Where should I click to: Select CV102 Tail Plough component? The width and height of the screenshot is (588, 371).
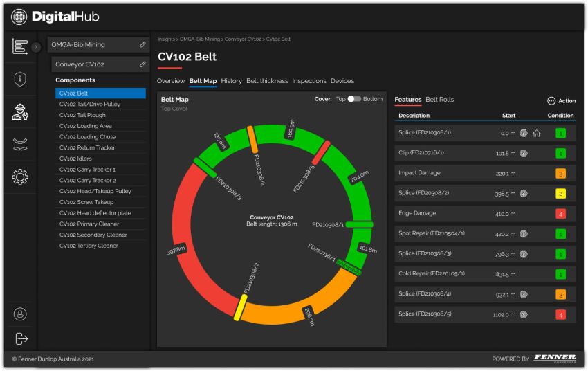tap(100, 115)
